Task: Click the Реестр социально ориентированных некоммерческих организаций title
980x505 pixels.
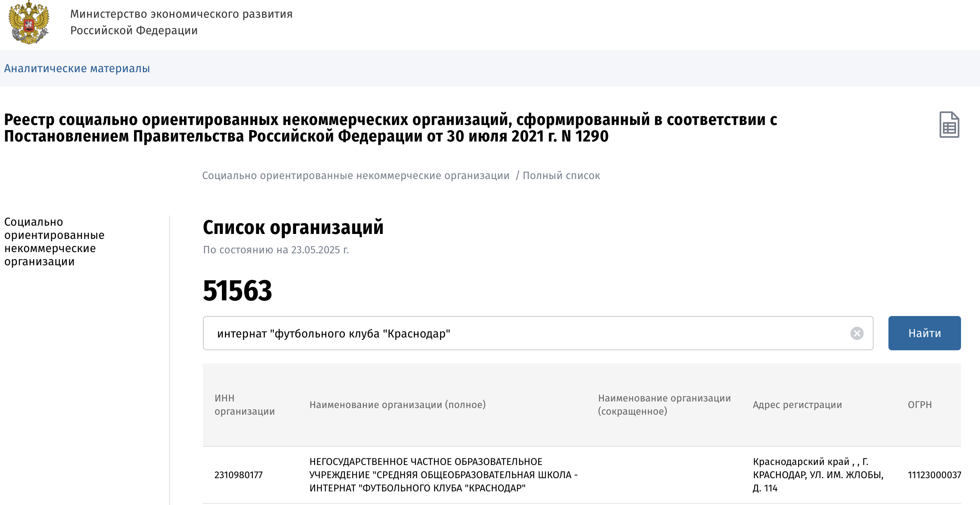Action: (x=391, y=128)
